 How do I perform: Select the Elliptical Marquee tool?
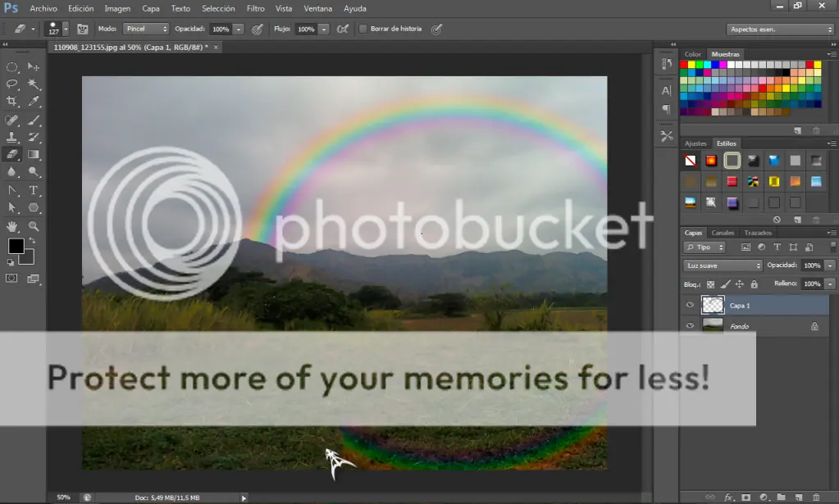point(11,67)
